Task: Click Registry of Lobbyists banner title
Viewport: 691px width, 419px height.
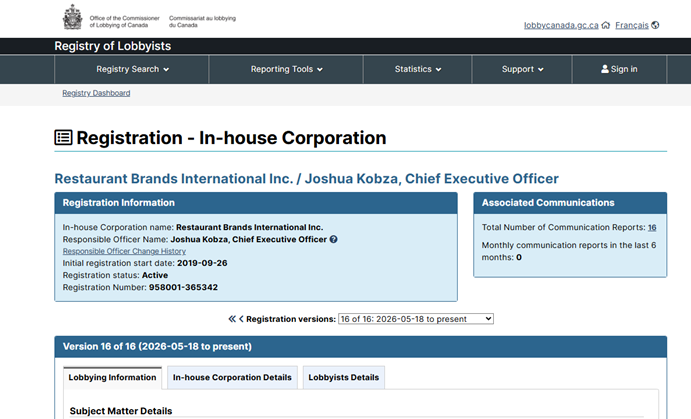Action: click(x=113, y=46)
